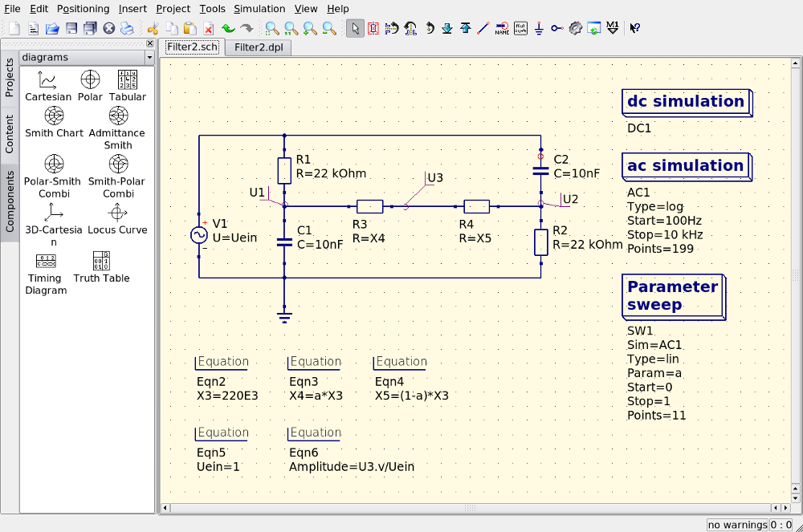Click the horizontal scrollbar of schematic
Image resolution: width=803 pixels, height=532 pixels.
[x=471, y=508]
